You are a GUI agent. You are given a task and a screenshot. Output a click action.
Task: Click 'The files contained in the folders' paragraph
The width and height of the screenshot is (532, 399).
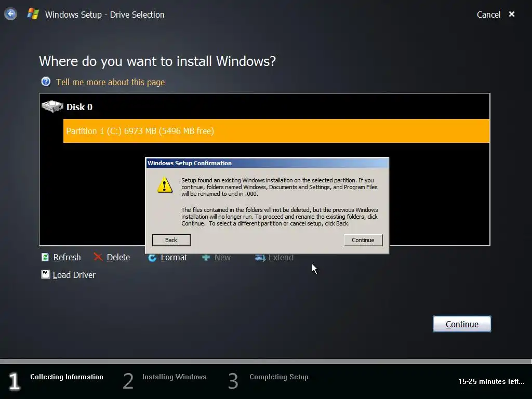pos(279,217)
